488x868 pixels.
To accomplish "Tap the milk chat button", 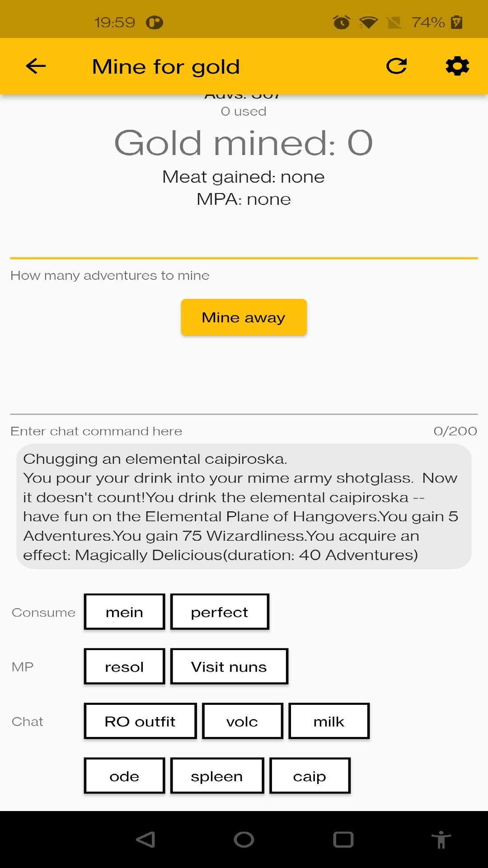I will click(x=329, y=721).
